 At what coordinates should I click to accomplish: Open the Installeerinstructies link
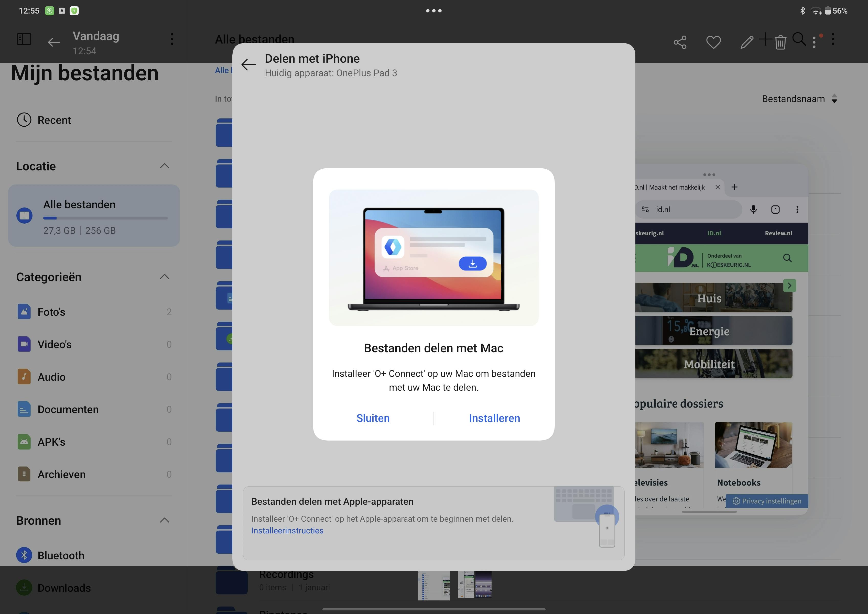point(287,530)
